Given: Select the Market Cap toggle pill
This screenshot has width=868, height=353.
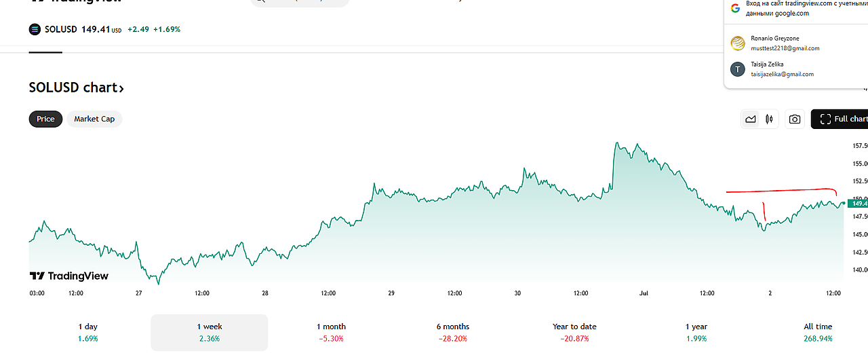Looking at the screenshot, I should tap(94, 119).
